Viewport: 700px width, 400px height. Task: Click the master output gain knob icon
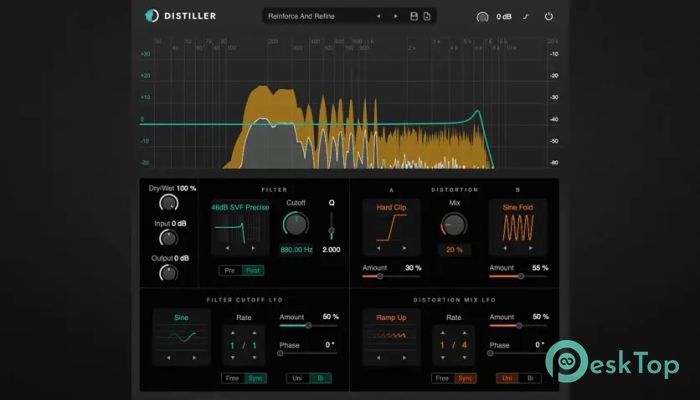pyautogui.click(x=483, y=17)
